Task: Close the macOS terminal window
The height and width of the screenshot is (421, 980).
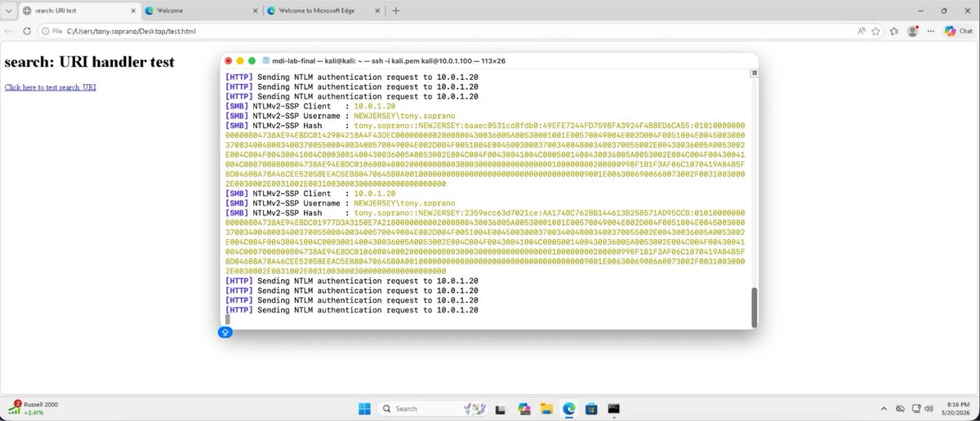Action: [229, 60]
